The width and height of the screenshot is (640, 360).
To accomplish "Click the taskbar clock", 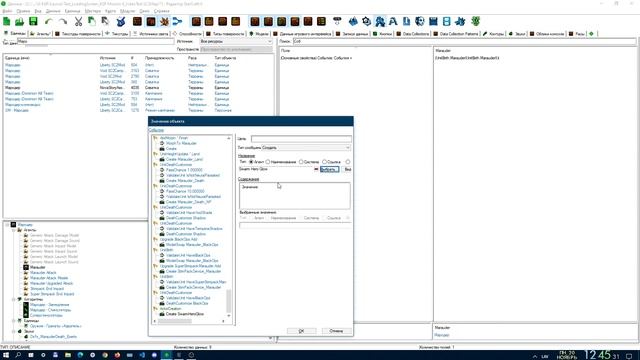I will click(602, 355).
